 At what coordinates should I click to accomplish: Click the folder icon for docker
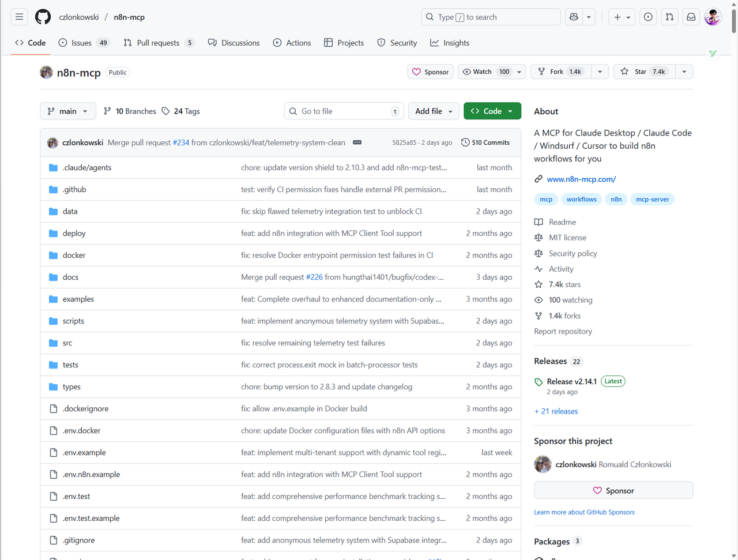[x=54, y=255]
